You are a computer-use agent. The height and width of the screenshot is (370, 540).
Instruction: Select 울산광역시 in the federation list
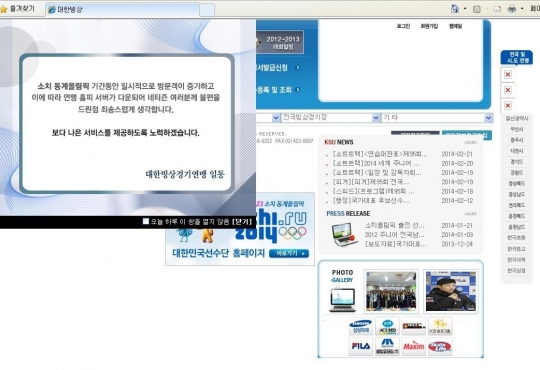pyautogui.click(x=516, y=119)
